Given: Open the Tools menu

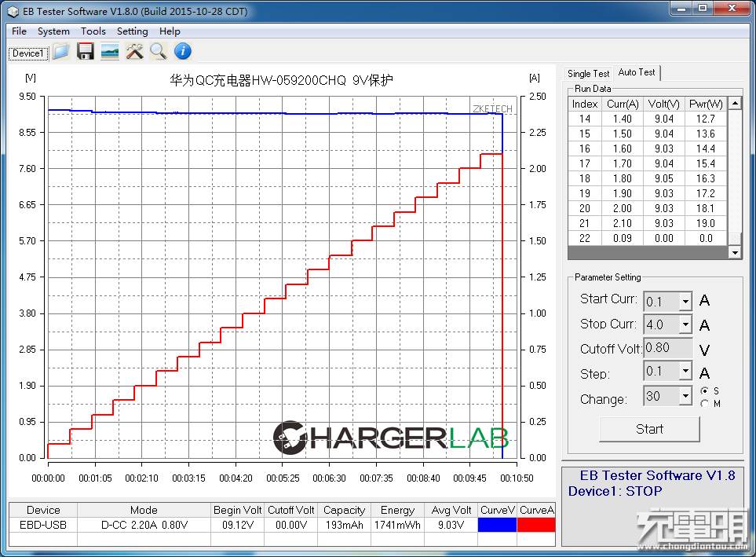Looking at the screenshot, I should [x=93, y=31].
